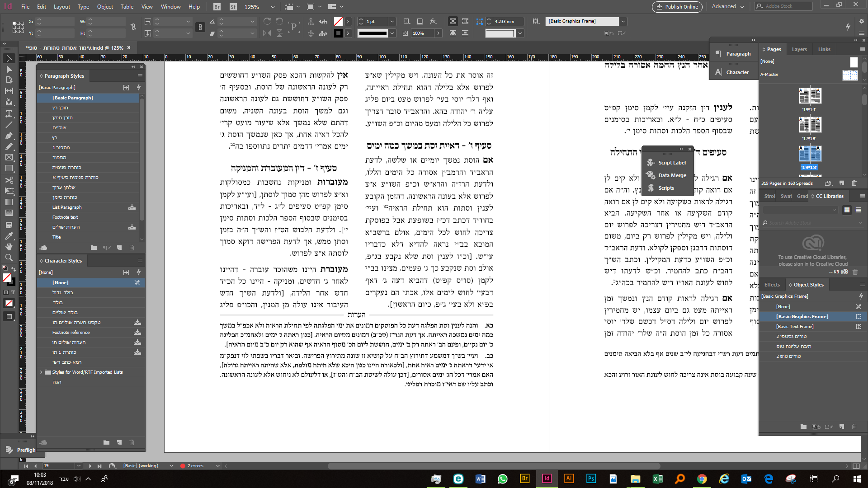Image resolution: width=868 pixels, height=488 pixels.
Task: Toggle formatting affects text button
Action: pos(13,292)
